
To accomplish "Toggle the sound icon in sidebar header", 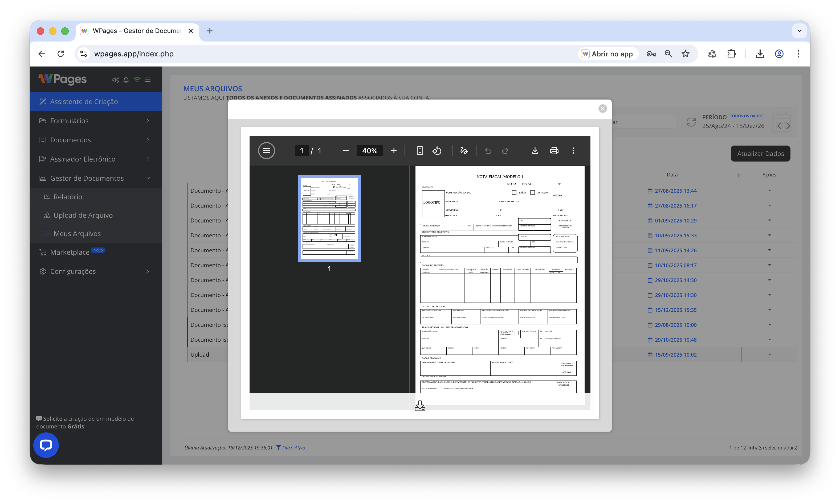I will (116, 80).
